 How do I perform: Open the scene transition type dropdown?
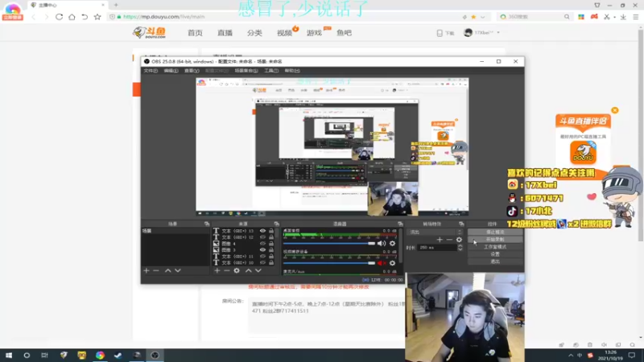coord(435,232)
